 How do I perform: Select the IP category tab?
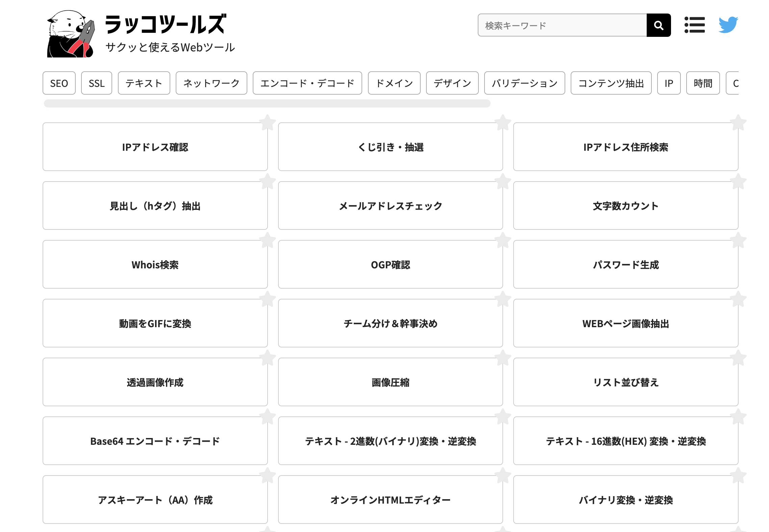coord(669,83)
